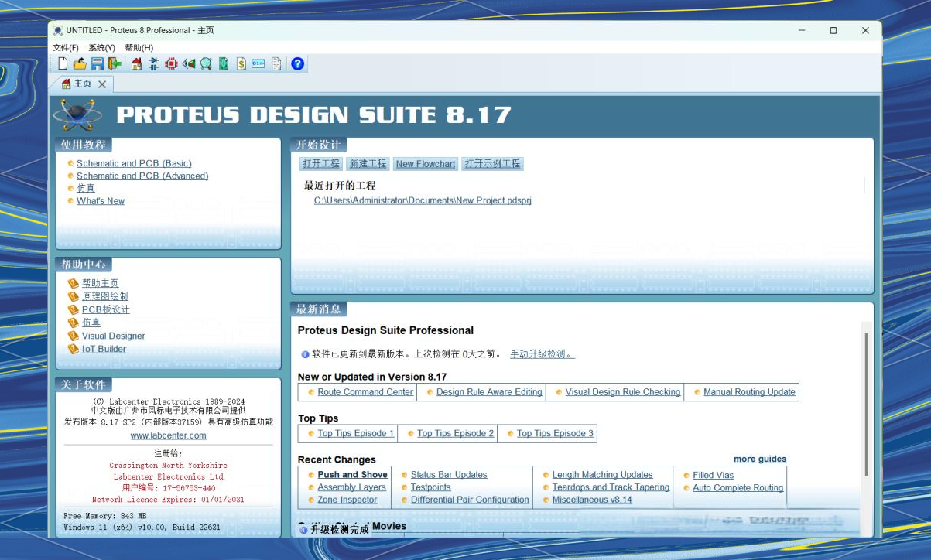This screenshot has width=931, height=560.
Task: Open the 文件(F) menu
Action: coord(64,46)
